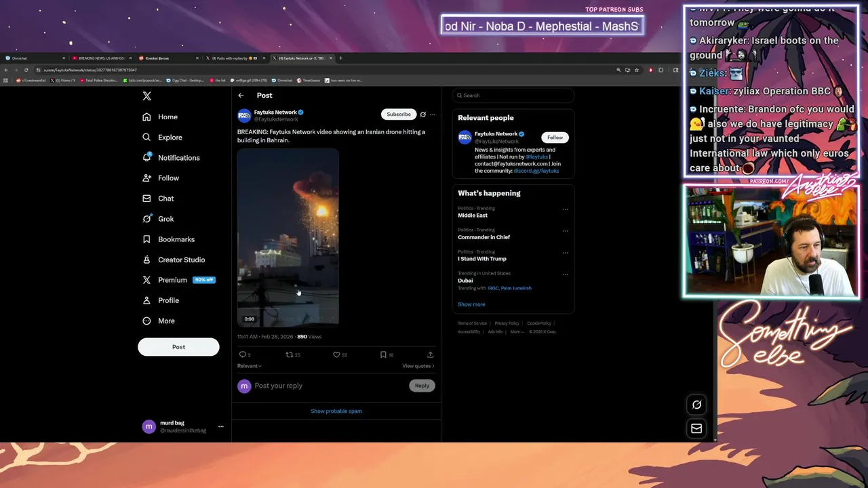Click the repost icon with 25
The width and height of the screenshot is (868, 488).
coord(290,354)
